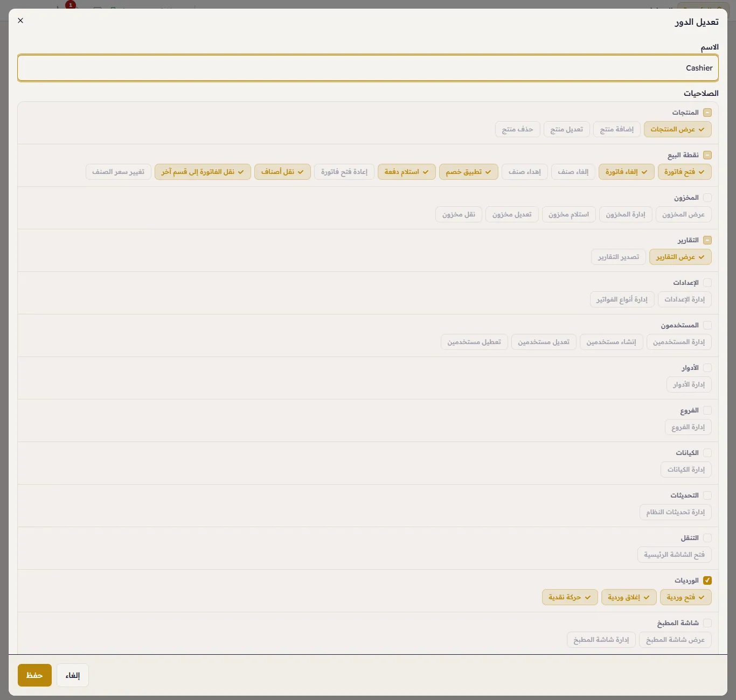Deselect the فتح فاتورة permission

pos(685,172)
